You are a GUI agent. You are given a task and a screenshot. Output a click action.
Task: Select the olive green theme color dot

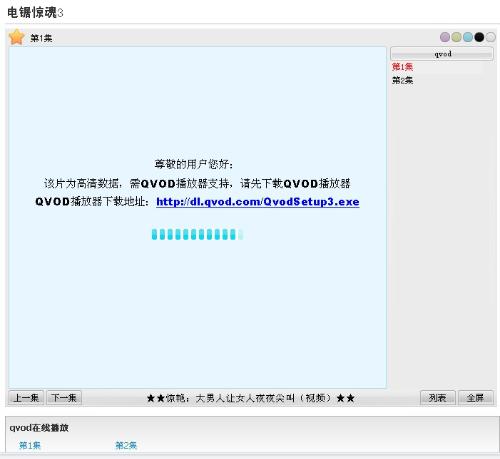coord(456,37)
